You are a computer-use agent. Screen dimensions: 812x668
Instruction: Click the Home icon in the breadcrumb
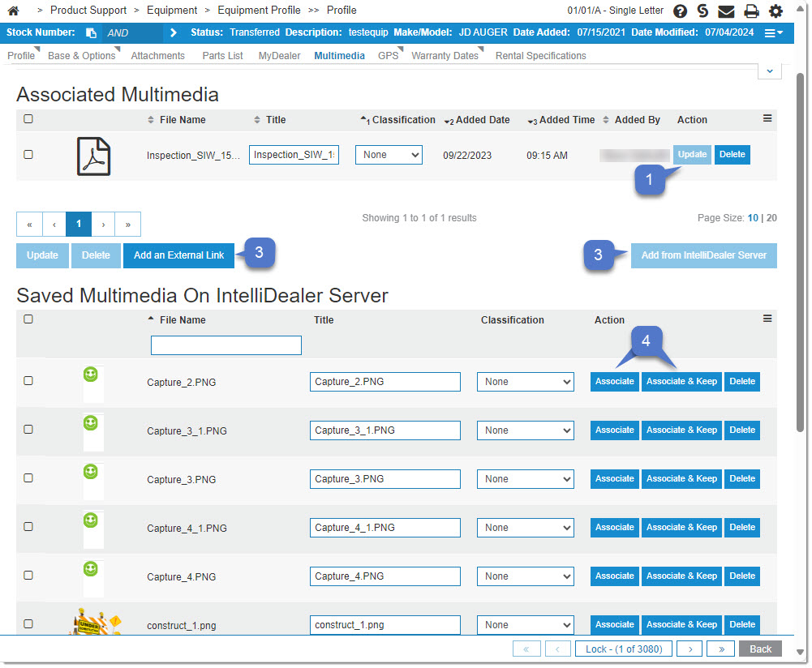pyautogui.click(x=13, y=11)
